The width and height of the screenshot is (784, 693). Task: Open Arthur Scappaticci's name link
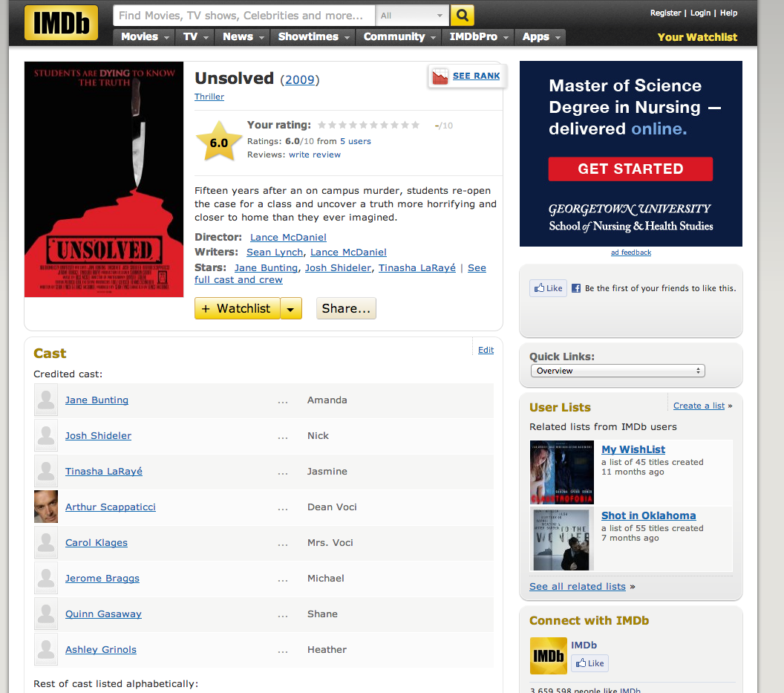coord(111,507)
